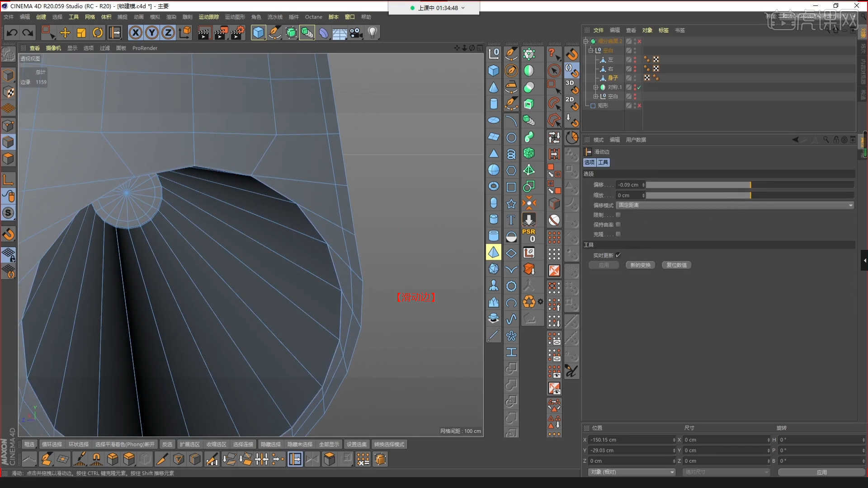
Task: Click the coordinates 应用 button
Action: pyautogui.click(x=821, y=472)
